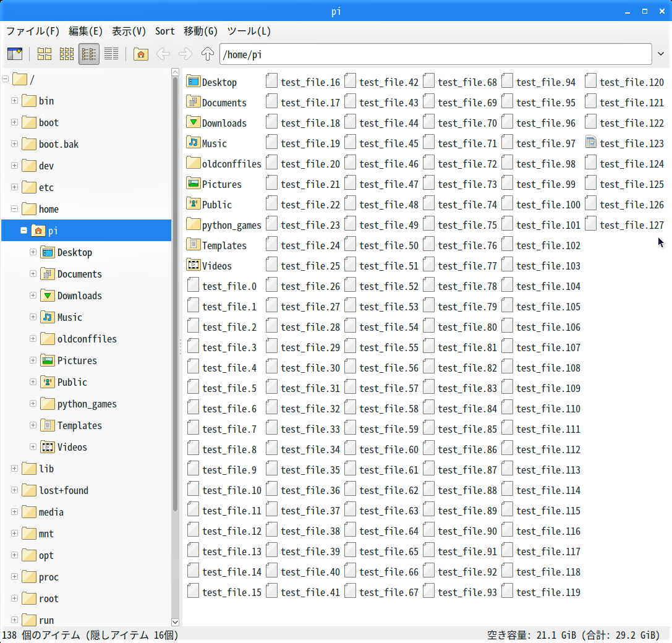Click the /home/pi path field
This screenshot has width=672, height=643.
[435, 54]
